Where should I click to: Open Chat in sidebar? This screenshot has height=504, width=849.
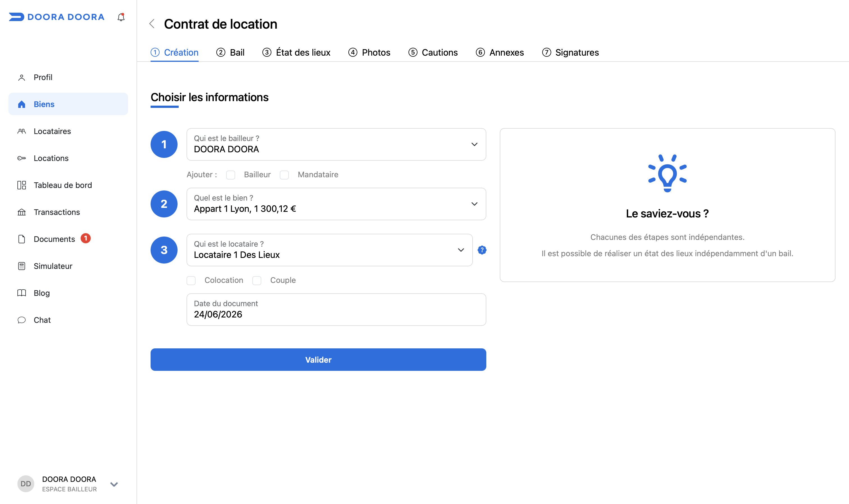click(x=68, y=320)
